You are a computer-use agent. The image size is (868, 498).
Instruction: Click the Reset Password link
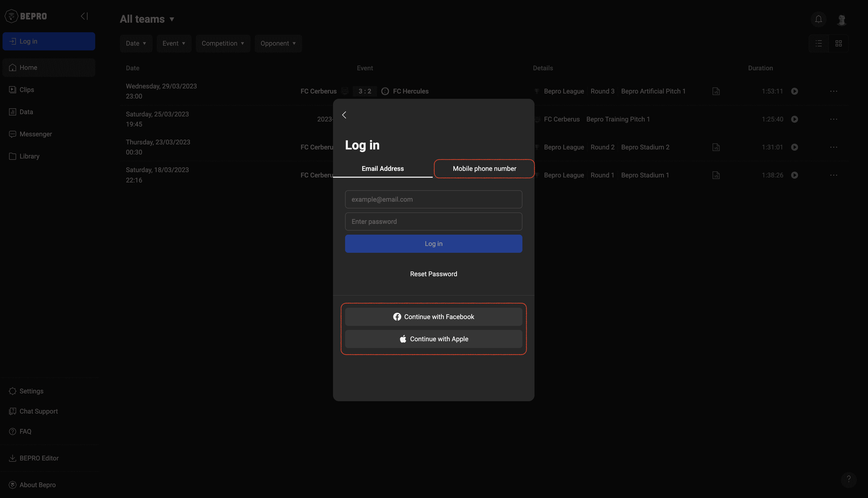pos(433,274)
